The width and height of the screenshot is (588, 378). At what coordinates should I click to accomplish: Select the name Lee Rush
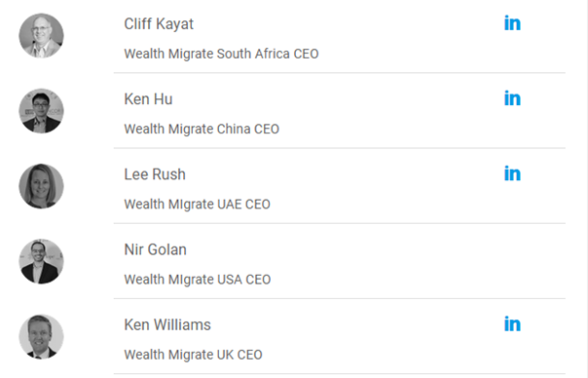(x=155, y=174)
